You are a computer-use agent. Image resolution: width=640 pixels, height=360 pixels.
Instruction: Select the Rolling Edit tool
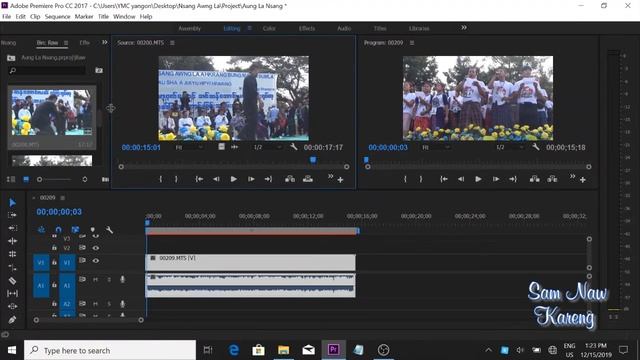(x=12, y=241)
